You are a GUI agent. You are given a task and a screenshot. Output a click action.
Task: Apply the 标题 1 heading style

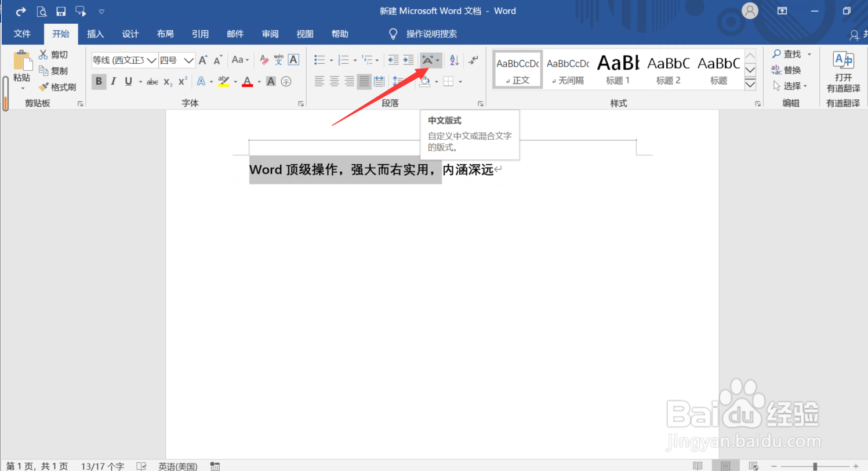(x=618, y=70)
